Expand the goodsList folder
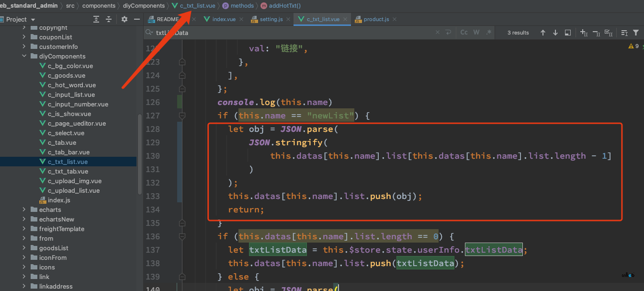 (24, 248)
